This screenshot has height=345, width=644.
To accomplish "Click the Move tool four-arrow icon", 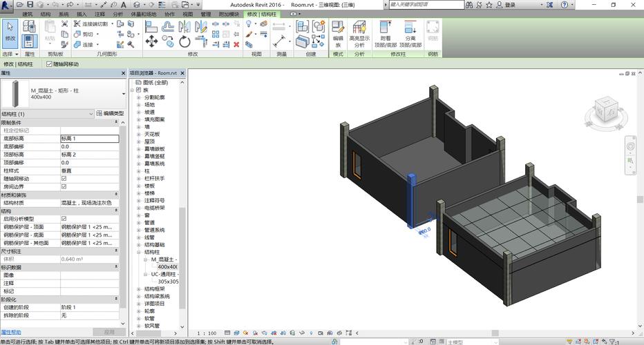I will coord(151,41).
